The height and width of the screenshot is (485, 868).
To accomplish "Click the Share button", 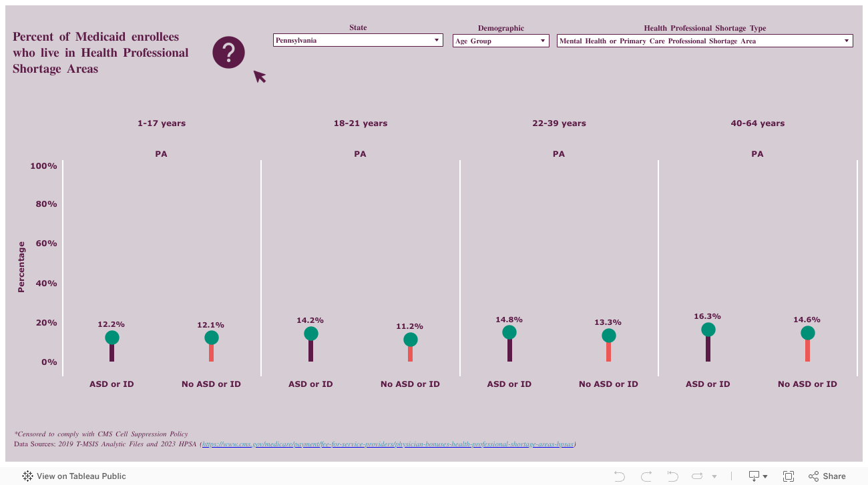I will coord(827,476).
